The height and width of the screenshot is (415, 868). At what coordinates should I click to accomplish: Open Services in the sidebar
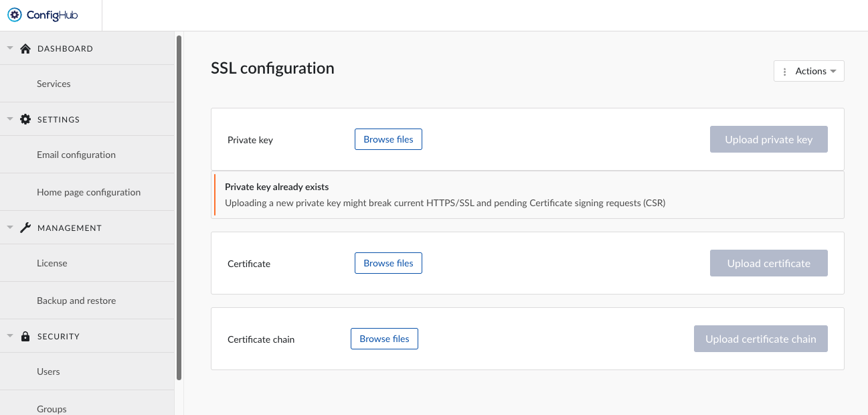click(54, 84)
